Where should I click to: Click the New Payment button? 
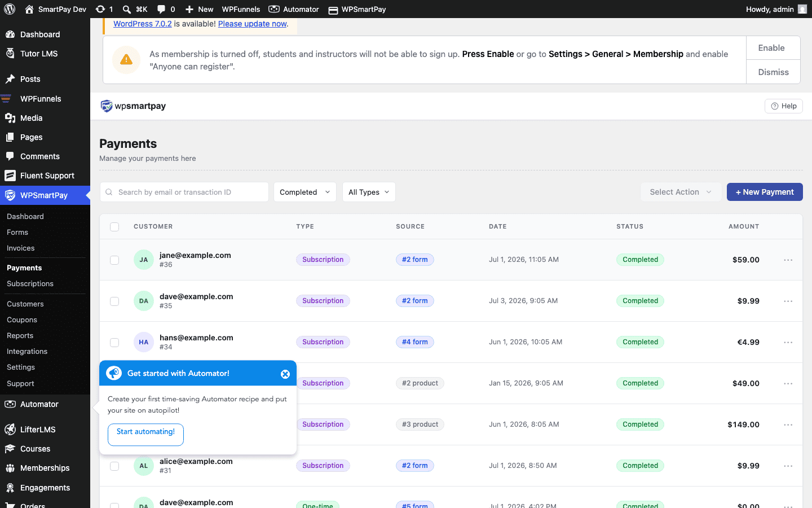(x=765, y=192)
